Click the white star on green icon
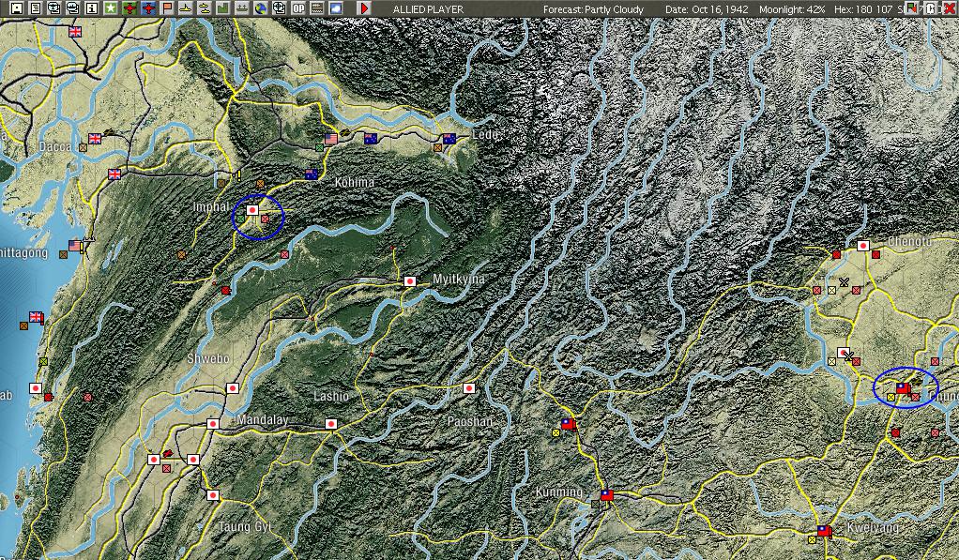Viewport: 959px width, 560px height. [111, 8]
